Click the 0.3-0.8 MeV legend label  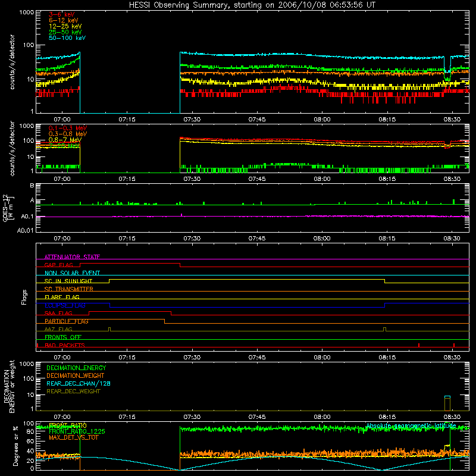pos(68,134)
